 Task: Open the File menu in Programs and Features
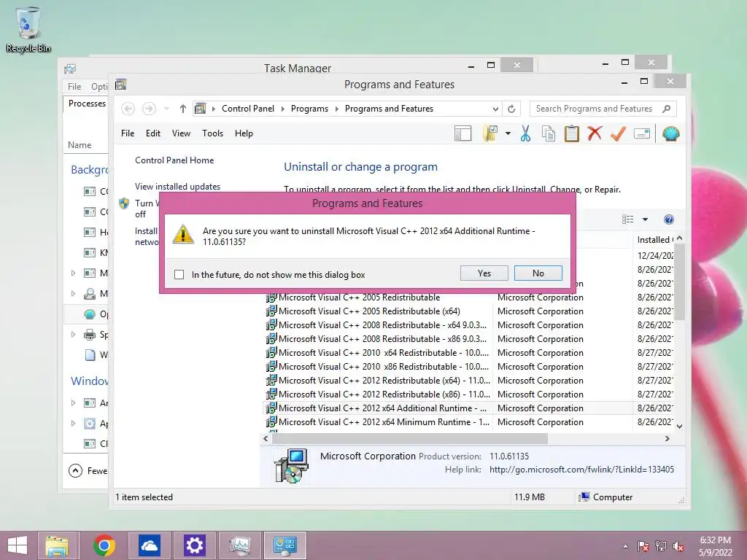128,133
